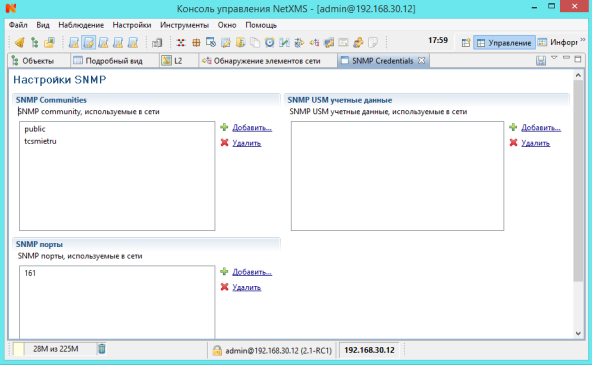Show hidden perspectives with the chevron
The image size is (593, 365).
click(583, 40)
